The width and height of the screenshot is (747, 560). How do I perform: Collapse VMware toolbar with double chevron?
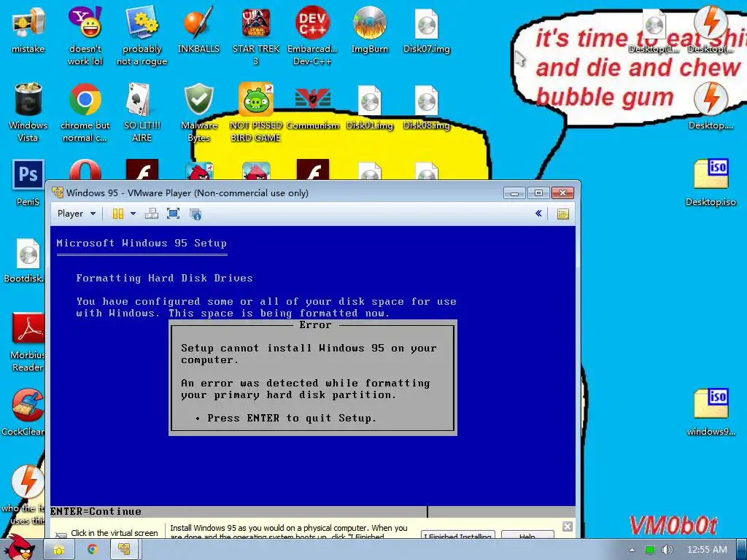(538, 214)
